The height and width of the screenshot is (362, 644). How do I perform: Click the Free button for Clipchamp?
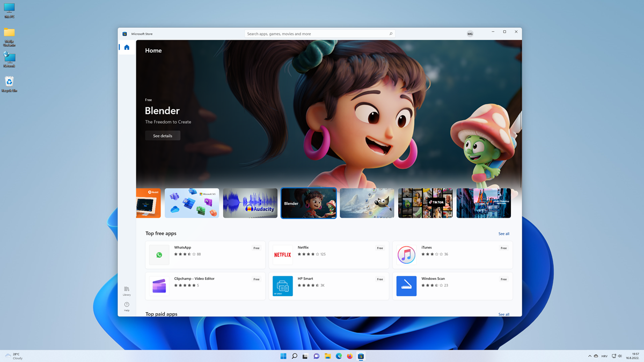tap(257, 279)
